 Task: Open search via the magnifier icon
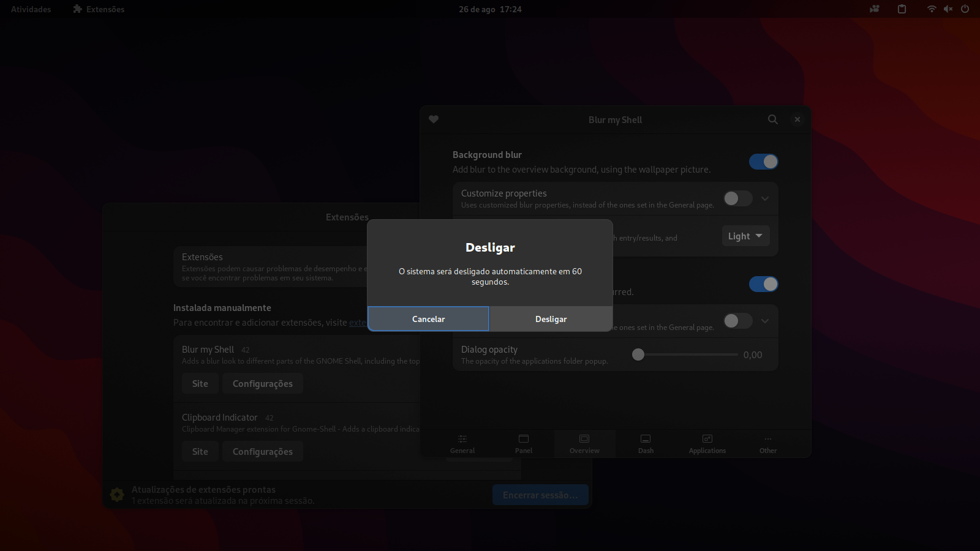coord(772,119)
